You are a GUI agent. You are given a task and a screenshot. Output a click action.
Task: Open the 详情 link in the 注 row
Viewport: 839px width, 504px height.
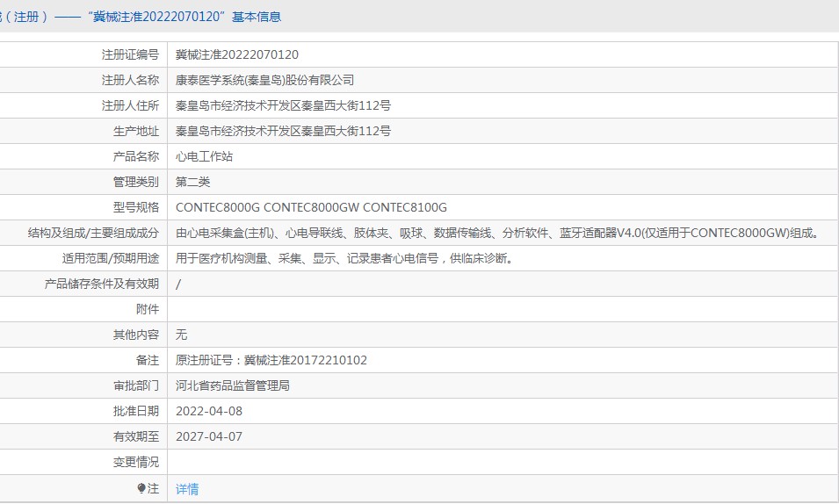(x=187, y=488)
